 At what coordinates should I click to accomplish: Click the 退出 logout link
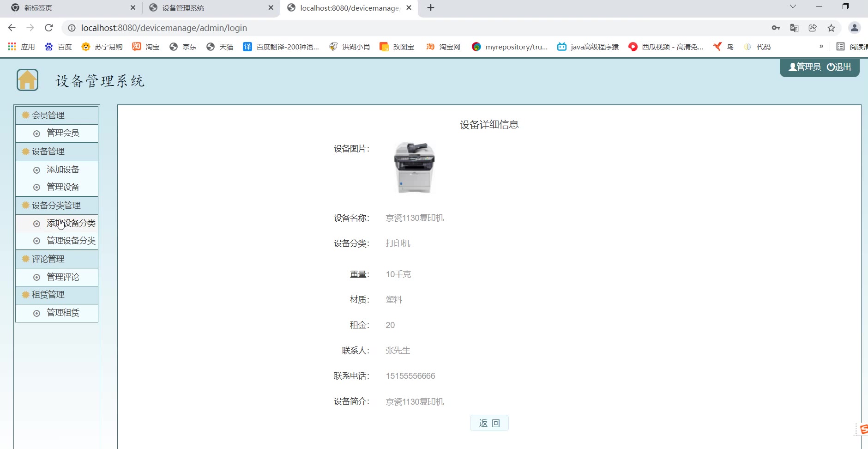[x=839, y=67]
